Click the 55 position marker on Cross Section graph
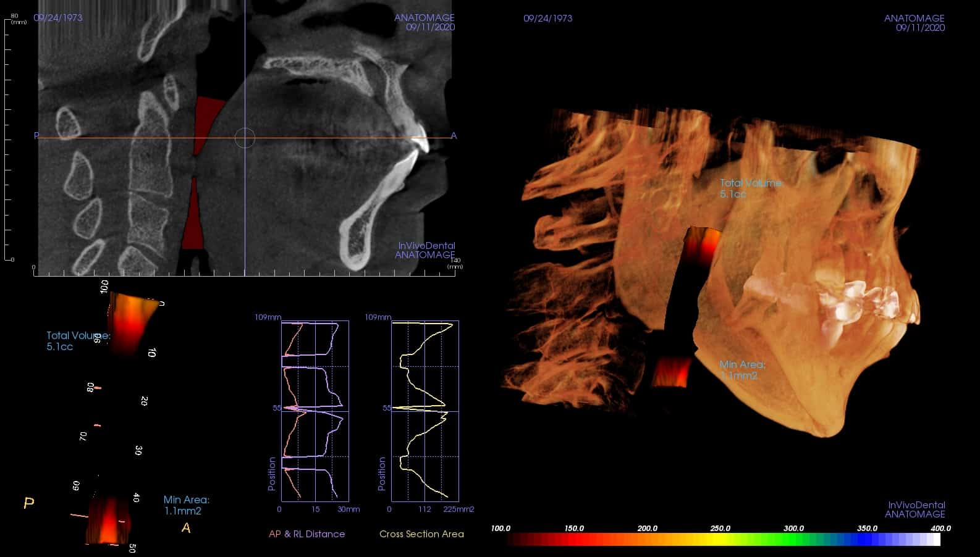The width and height of the screenshot is (980, 557). (387, 408)
